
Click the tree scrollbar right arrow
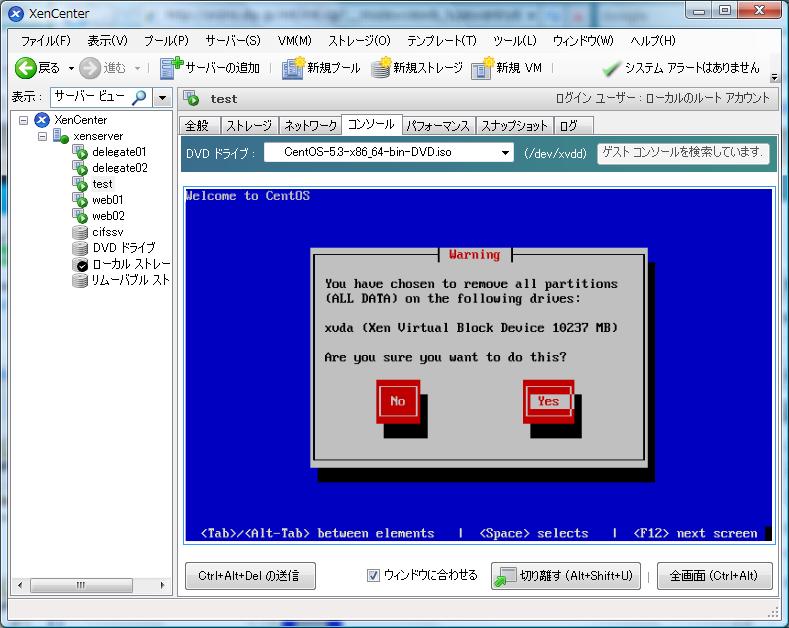(162, 585)
